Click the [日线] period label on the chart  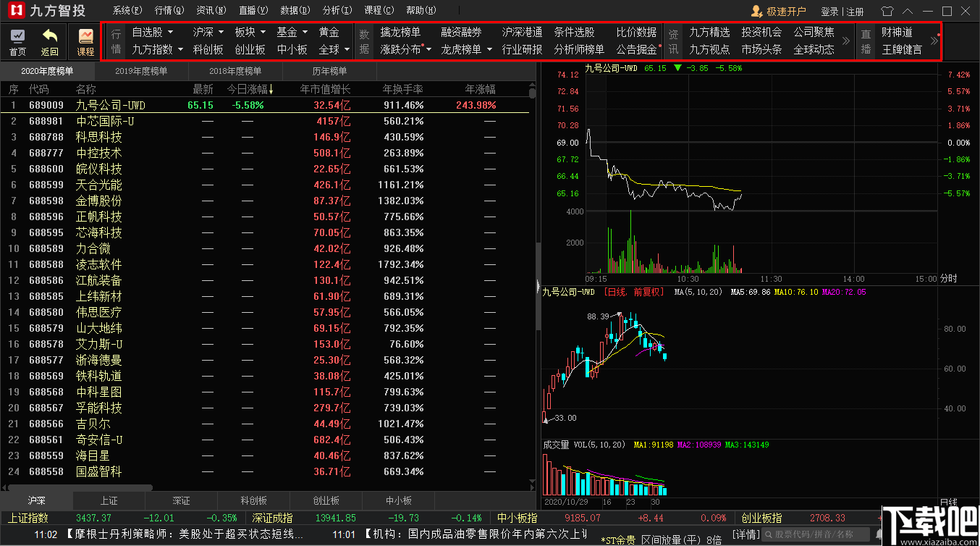pyautogui.click(x=614, y=293)
